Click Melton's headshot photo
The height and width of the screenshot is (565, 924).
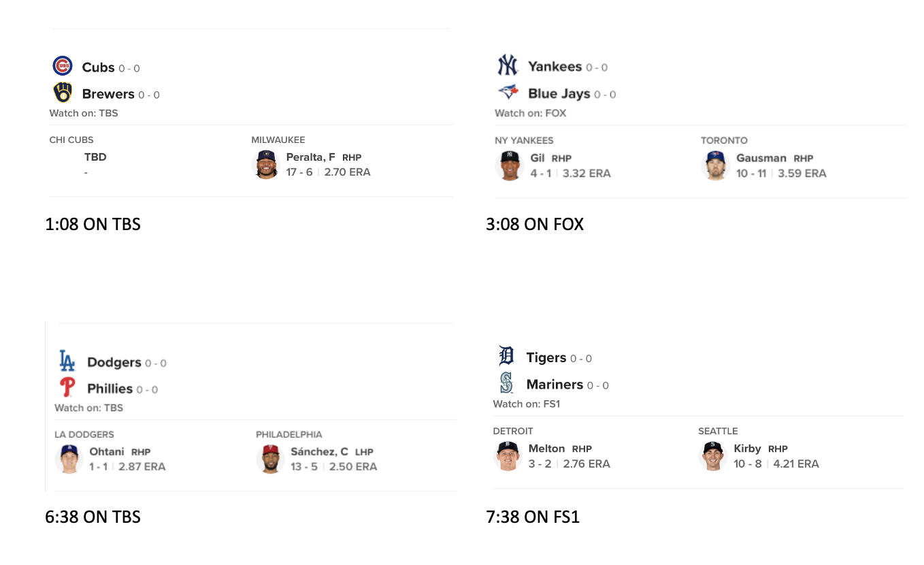click(x=508, y=455)
